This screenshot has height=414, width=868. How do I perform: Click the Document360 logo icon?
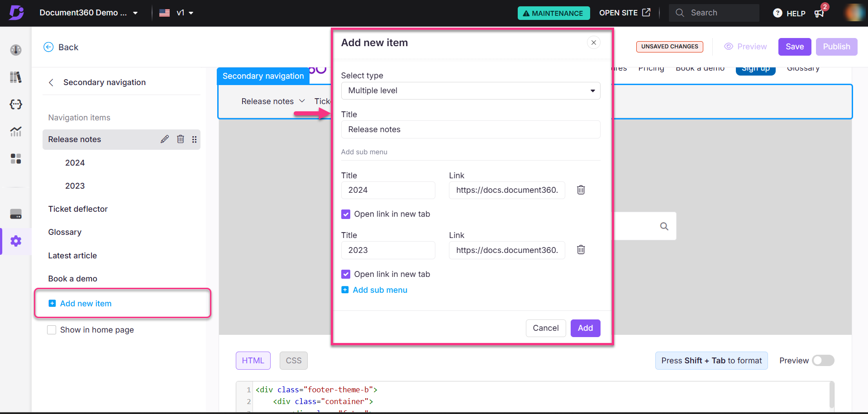coord(16,13)
